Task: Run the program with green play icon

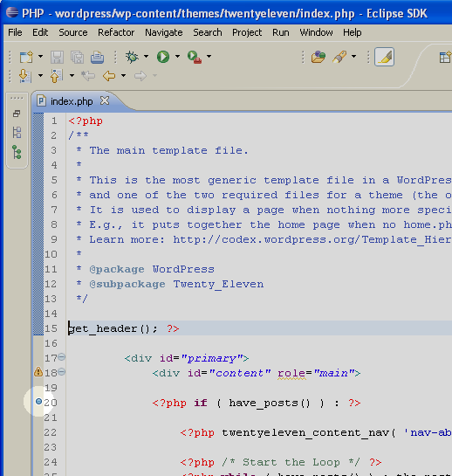Action: [x=163, y=57]
